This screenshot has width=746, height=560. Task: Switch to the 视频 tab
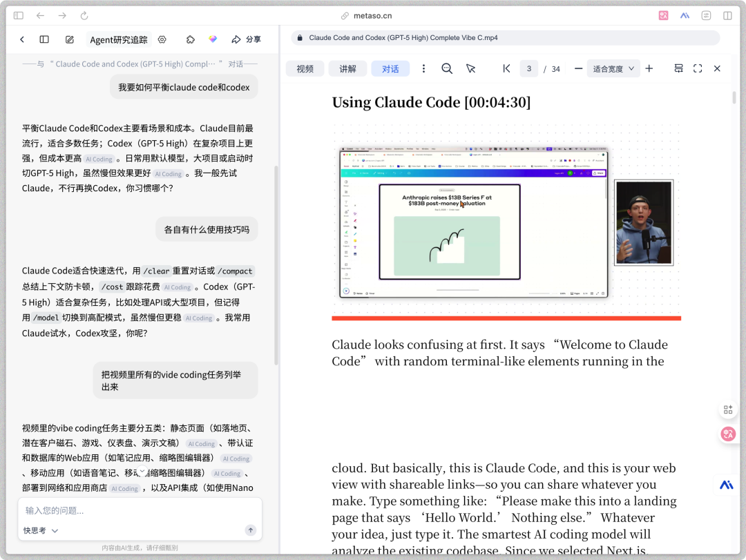point(305,68)
